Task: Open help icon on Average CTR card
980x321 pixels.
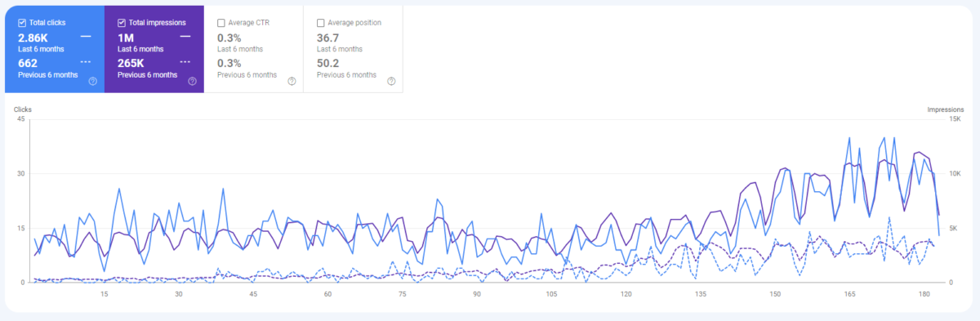Action: point(292,81)
